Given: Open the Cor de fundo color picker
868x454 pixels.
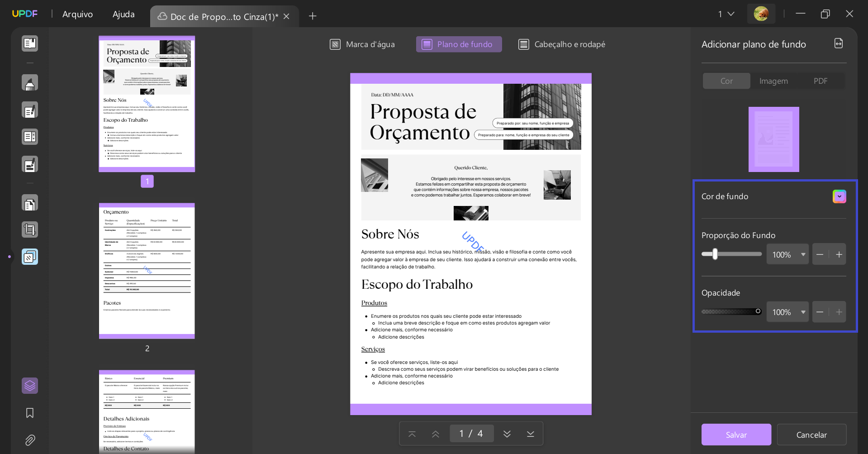Looking at the screenshot, I should (x=839, y=196).
